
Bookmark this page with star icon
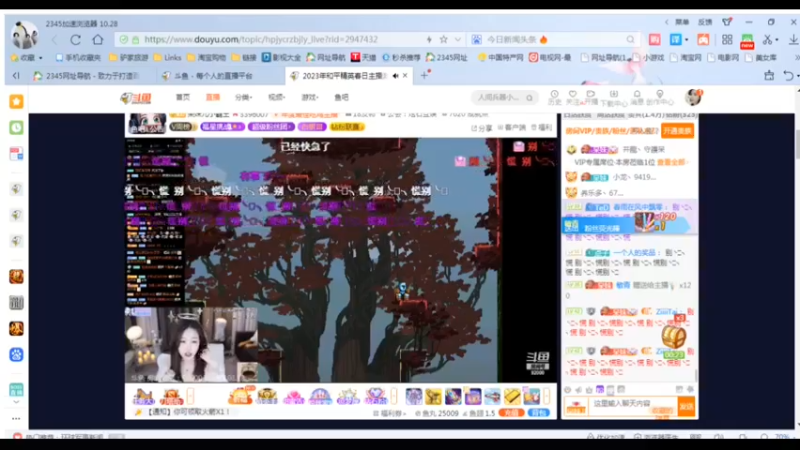point(444,39)
